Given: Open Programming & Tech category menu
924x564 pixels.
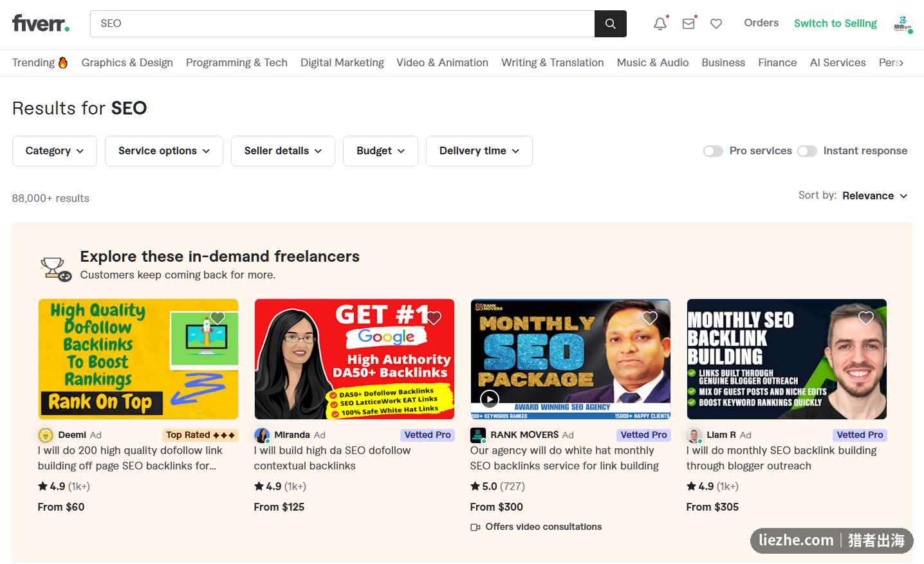Looking at the screenshot, I should [237, 62].
